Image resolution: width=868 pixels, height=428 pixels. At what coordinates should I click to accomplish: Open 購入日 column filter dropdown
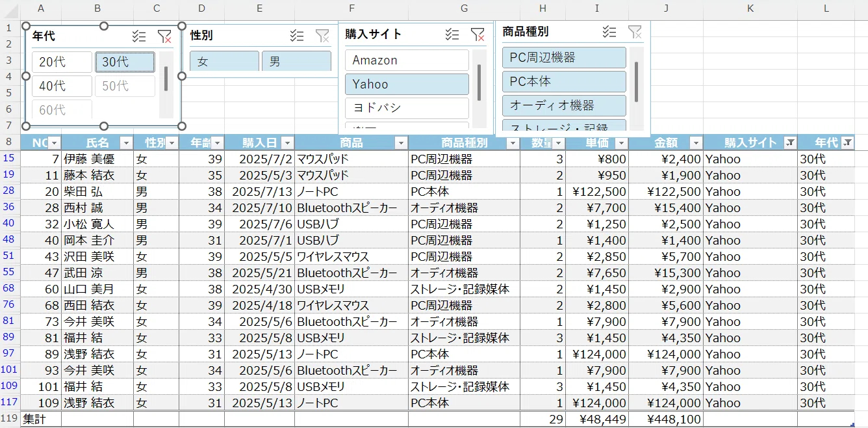(287, 143)
